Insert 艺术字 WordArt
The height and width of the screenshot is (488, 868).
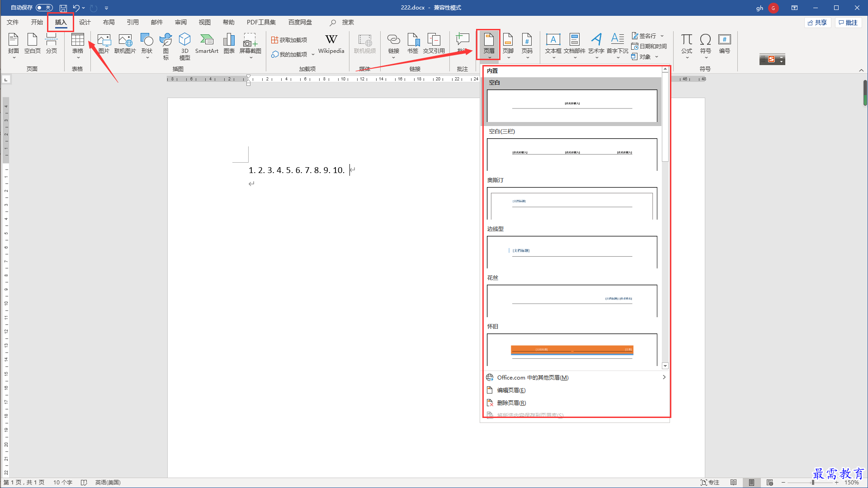596,46
